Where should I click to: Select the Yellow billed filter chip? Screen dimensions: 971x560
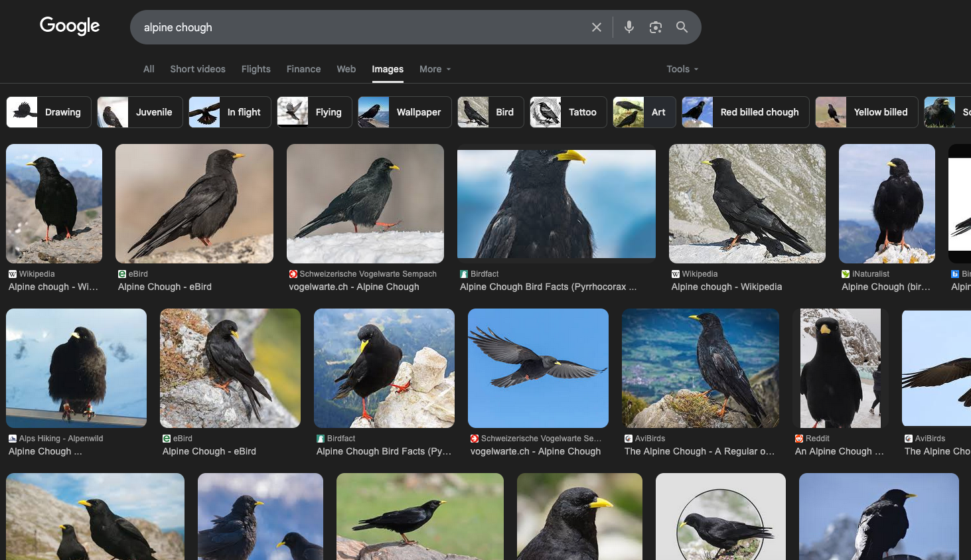pos(866,112)
